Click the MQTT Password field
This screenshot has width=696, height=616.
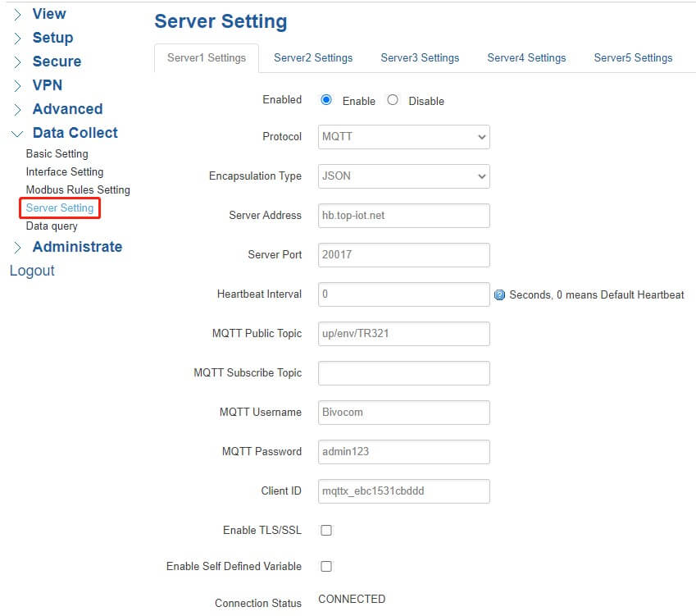(x=404, y=452)
